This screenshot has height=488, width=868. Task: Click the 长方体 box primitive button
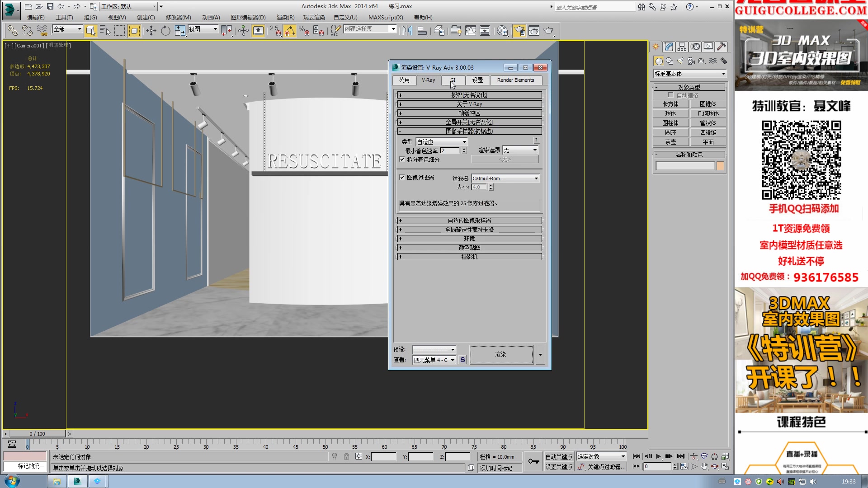click(x=670, y=104)
